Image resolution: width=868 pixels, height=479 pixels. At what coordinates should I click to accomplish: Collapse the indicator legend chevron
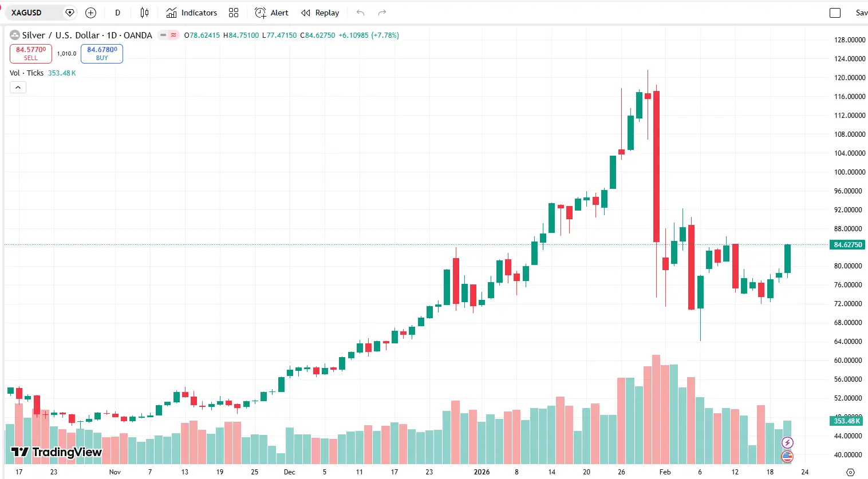click(18, 88)
